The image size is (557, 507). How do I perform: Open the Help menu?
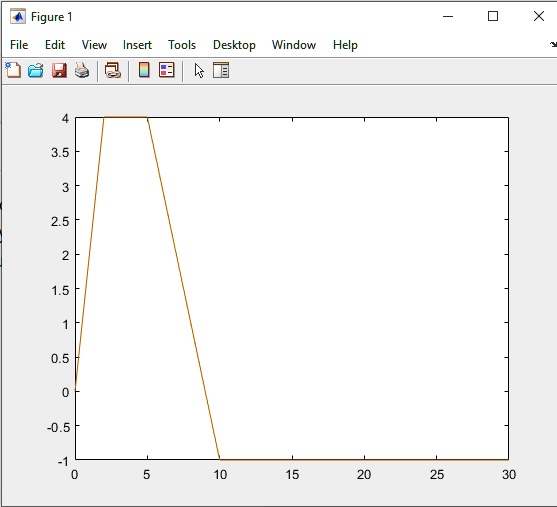pyautogui.click(x=345, y=45)
